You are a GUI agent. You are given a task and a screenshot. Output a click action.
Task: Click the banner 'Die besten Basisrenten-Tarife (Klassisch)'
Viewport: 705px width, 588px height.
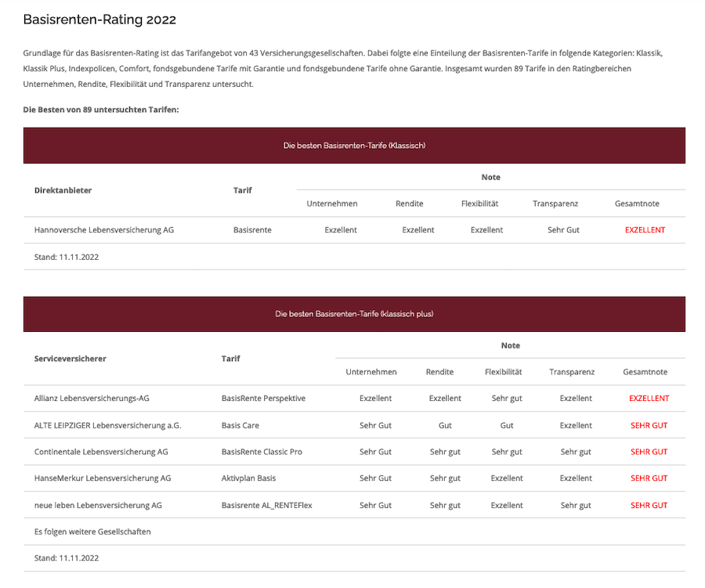point(354,145)
